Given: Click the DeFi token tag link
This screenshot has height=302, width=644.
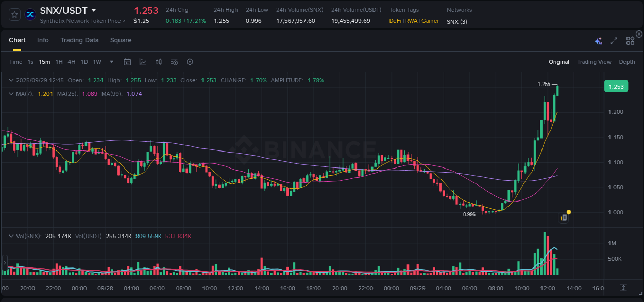Looking at the screenshot, I should tap(395, 21).
